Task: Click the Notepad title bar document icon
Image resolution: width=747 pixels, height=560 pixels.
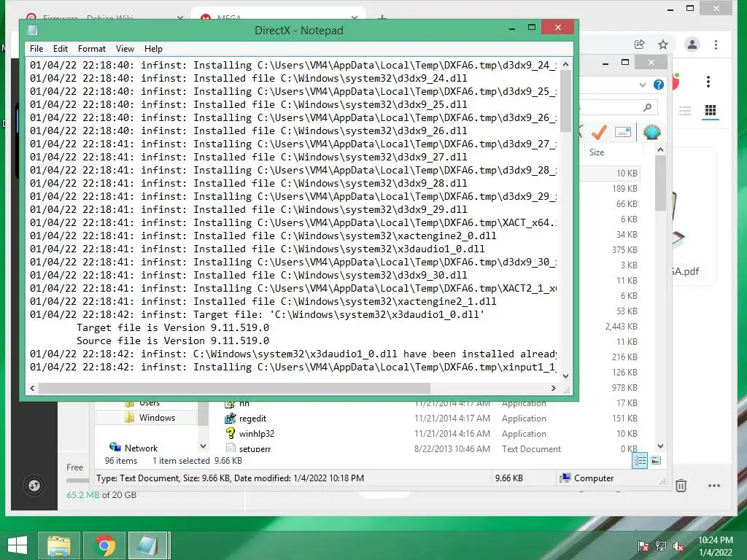Action: pos(33,30)
